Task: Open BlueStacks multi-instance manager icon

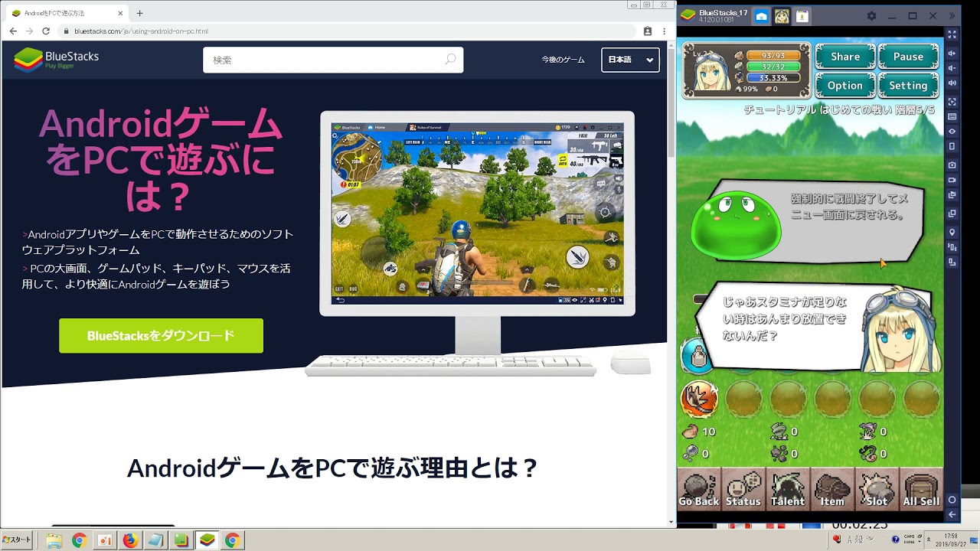Action: (952, 214)
